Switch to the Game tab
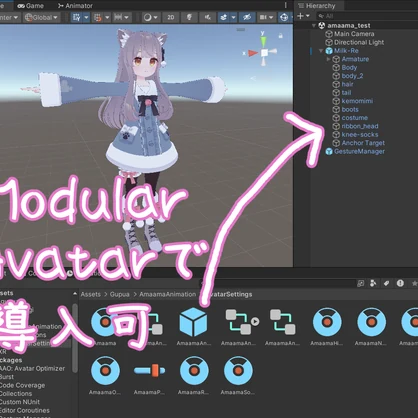This screenshot has height=418, width=418. tap(31, 6)
